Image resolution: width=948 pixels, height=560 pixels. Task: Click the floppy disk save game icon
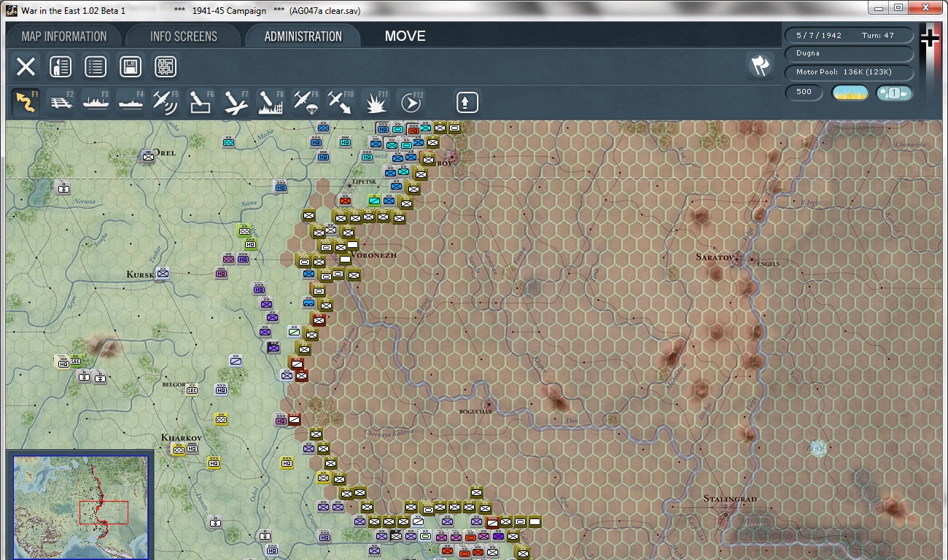(x=131, y=67)
